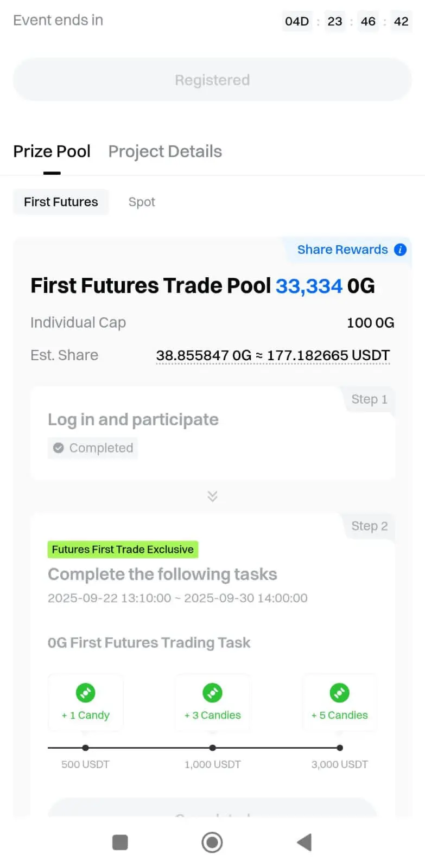
Task: Expand the double chevron between steps
Action: click(x=213, y=496)
